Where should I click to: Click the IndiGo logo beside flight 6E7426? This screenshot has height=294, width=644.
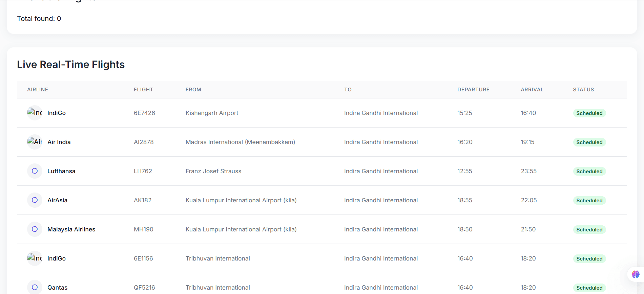click(35, 113)
